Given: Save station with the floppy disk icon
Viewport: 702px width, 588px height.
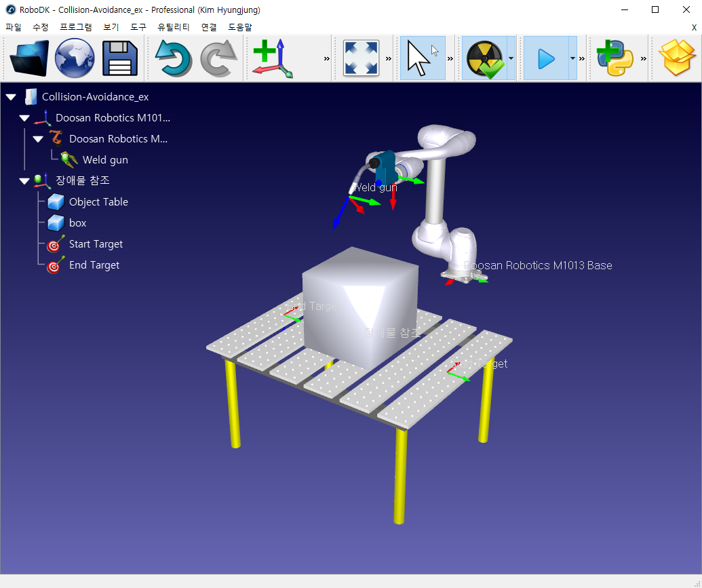Looking at the screenshot, I should pyautogui.click(x=120, y=58).
